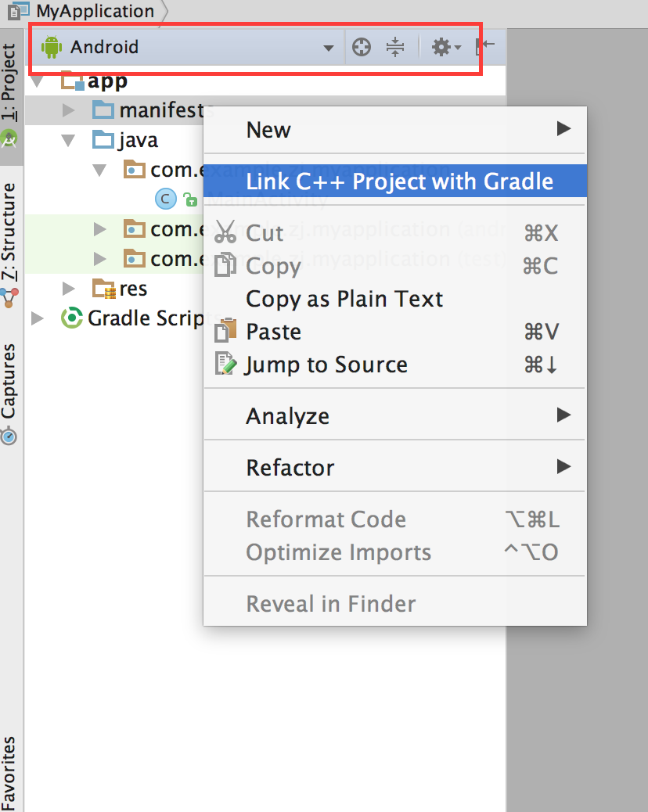Select the manifests tree row text

167,110
